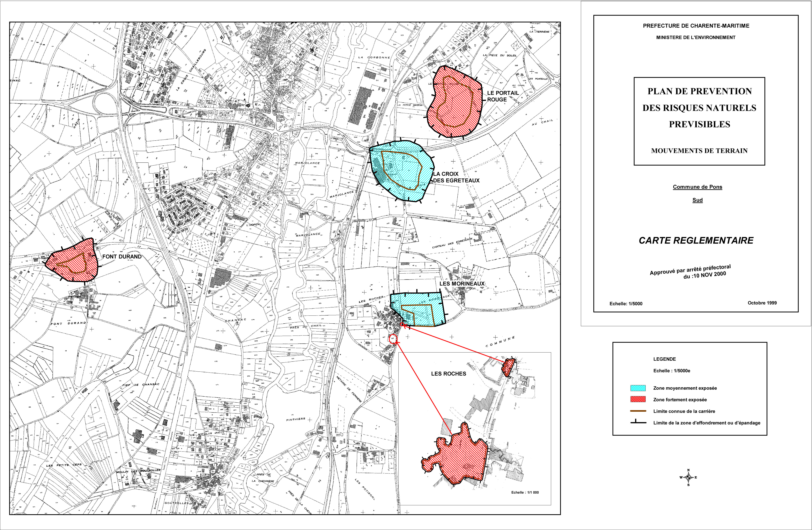Click the 'Approuvé par arrêté préfectoral' stamp text

click(690, 269)
